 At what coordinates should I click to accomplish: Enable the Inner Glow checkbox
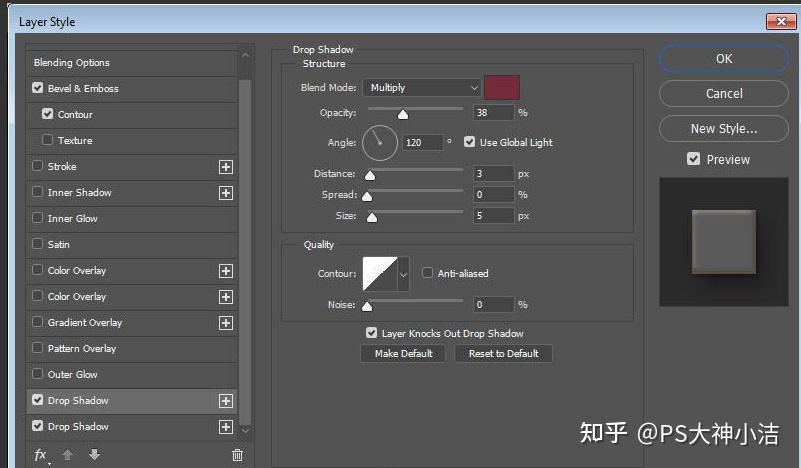(37, 218)
